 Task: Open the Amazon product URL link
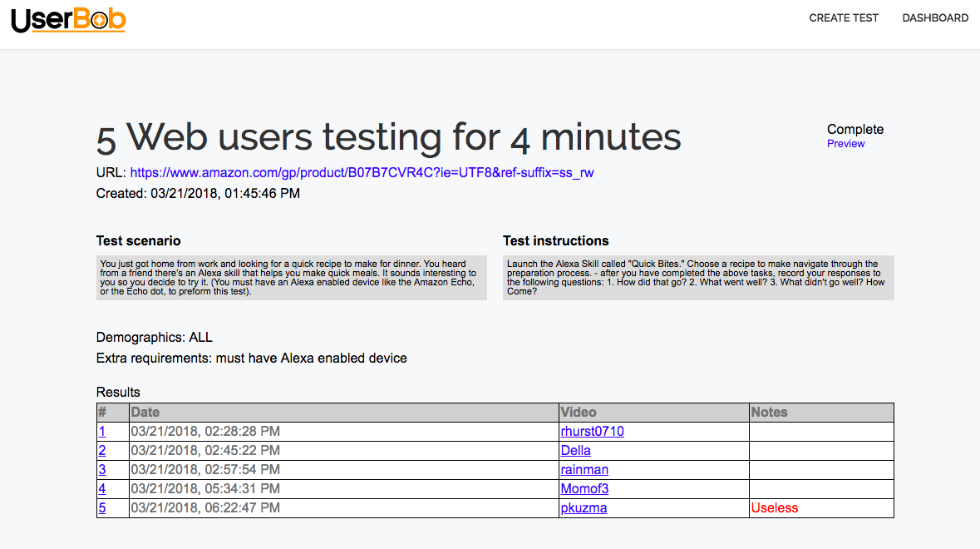[x=362, y=173]
